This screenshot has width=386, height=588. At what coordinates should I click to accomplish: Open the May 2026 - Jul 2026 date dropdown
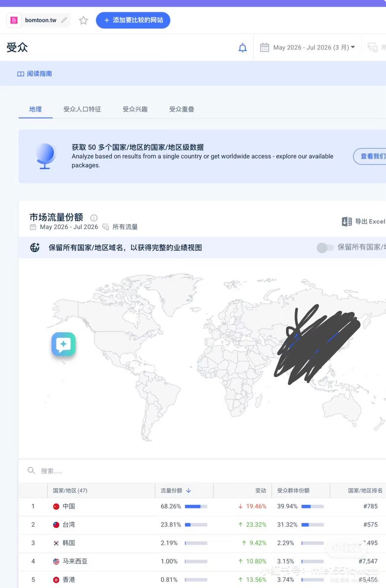[x=314, y=48]
